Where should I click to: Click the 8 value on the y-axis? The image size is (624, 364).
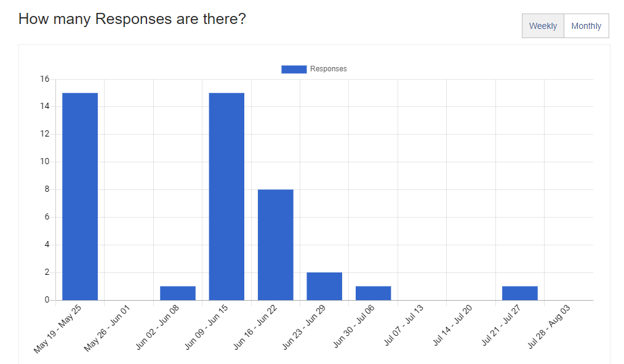coord(46,189)
